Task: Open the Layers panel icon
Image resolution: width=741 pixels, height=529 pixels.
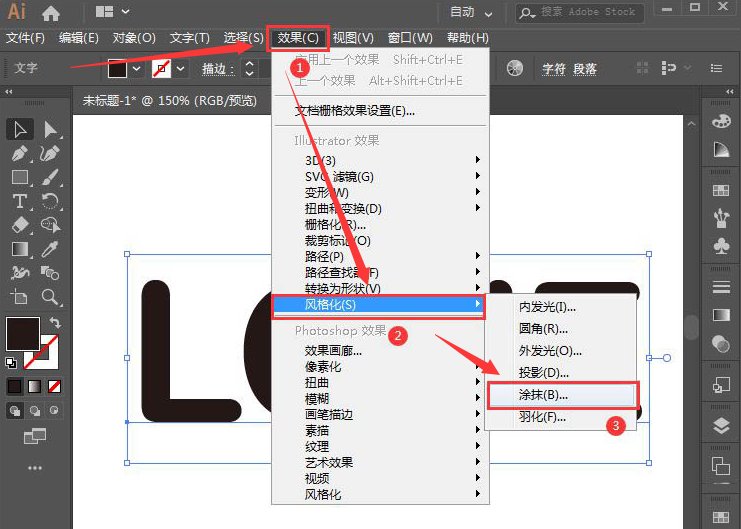Action: tap(721, 425)
